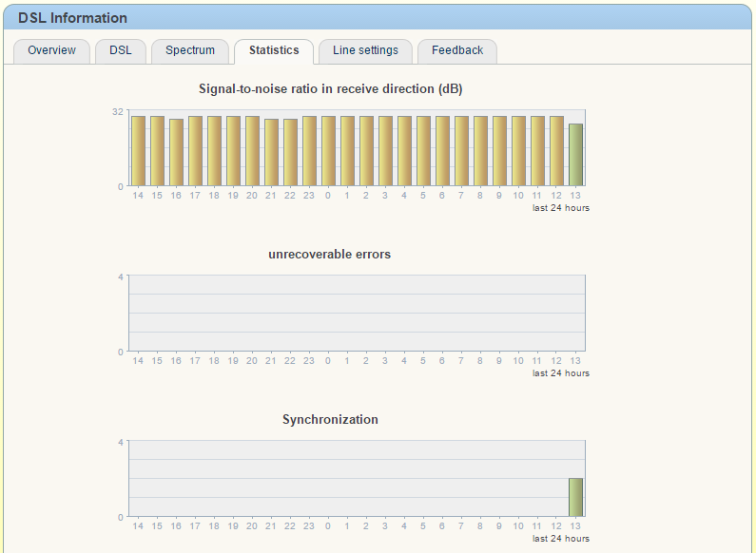Click the unrecoverable errors chart title
756x553 pixels.
[x=330, y=255]
